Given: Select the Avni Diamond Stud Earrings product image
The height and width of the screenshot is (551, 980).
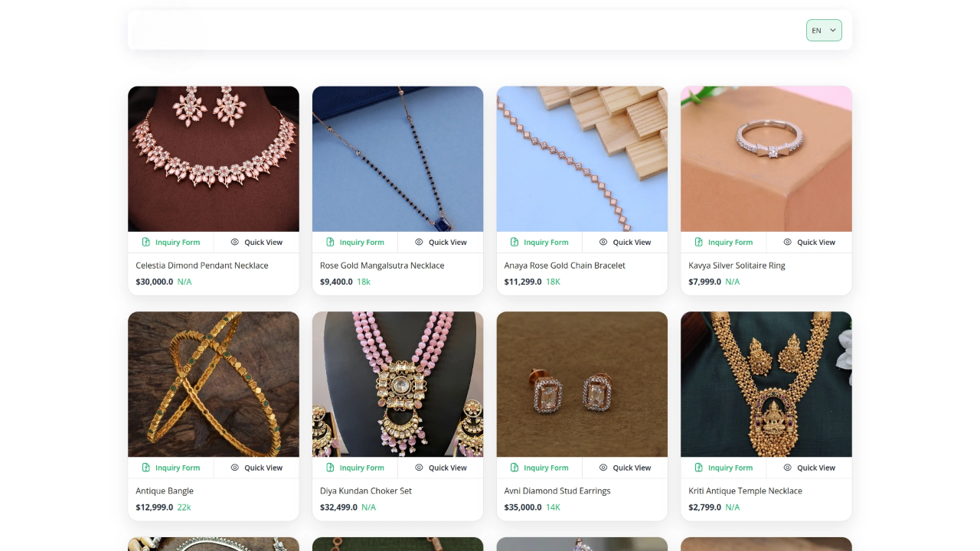Looking at the screenshot, I should [x=582, y=384].
